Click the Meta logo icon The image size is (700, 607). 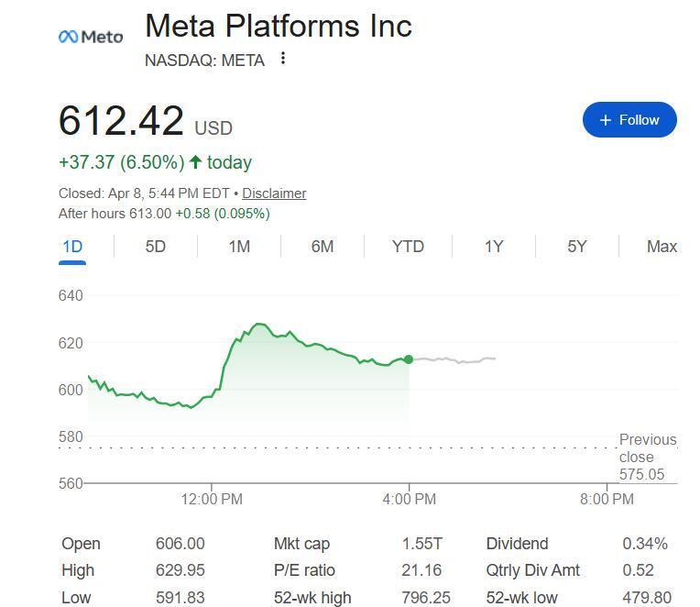tap(90, 37)
